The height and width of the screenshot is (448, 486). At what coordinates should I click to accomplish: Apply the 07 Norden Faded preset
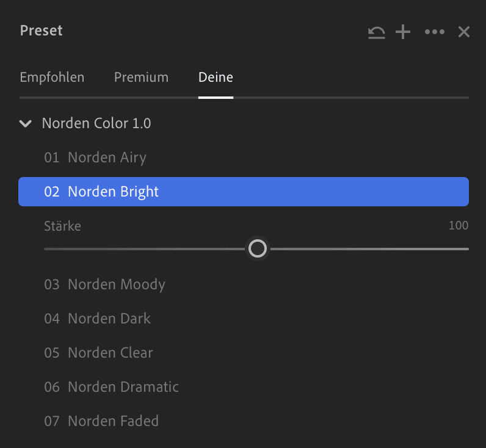click(x=244, y=421)
